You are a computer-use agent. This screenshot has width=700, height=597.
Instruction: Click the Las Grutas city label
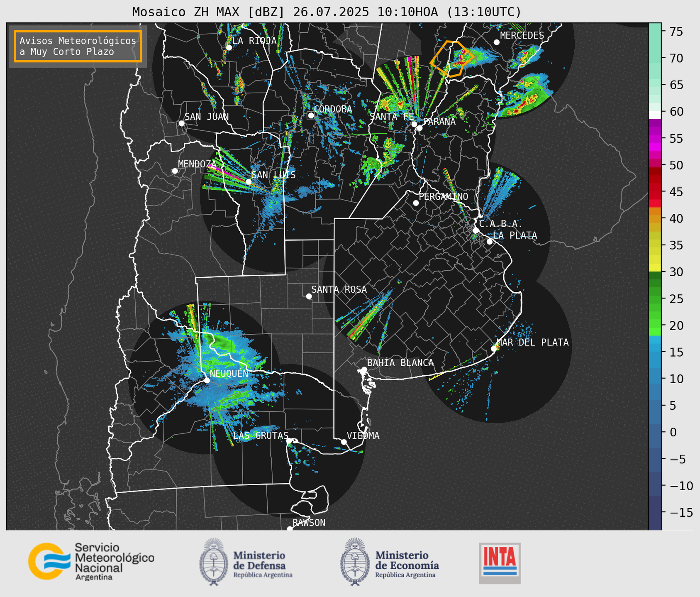[261, 436]
